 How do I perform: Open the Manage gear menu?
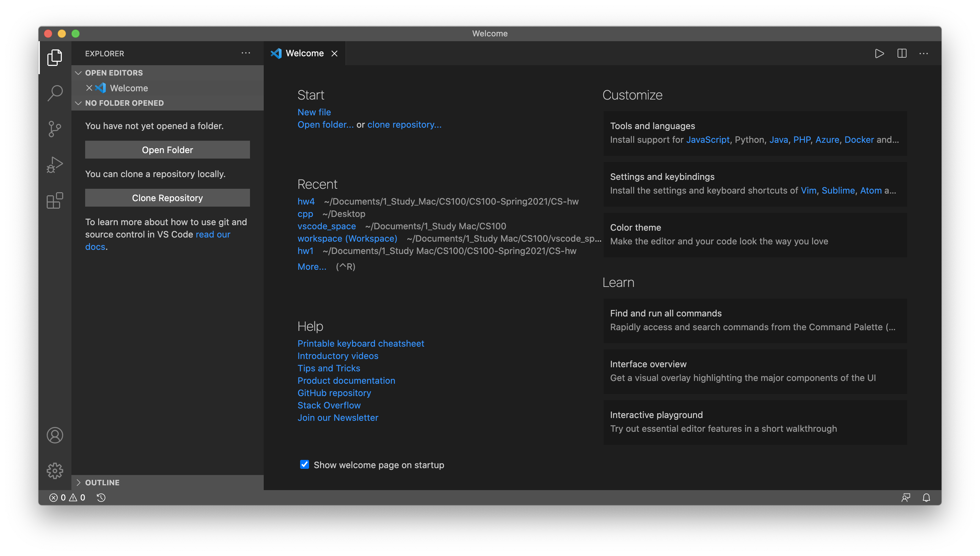pyautogui.click(x=55, y=471)
